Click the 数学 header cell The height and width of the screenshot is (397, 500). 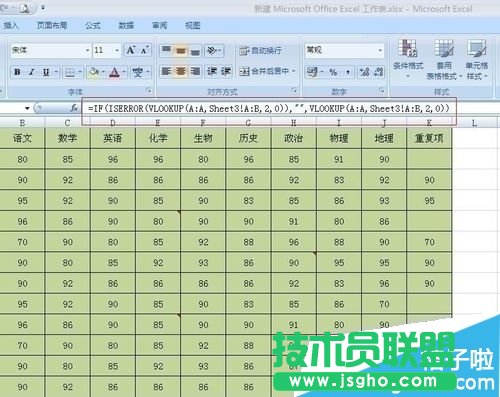67,138
